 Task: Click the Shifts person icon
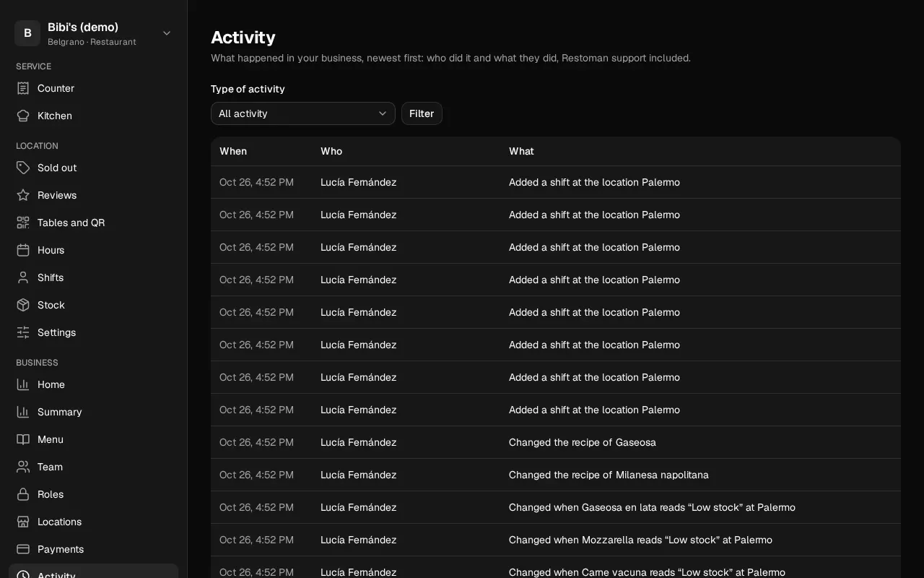coord(23,277)
